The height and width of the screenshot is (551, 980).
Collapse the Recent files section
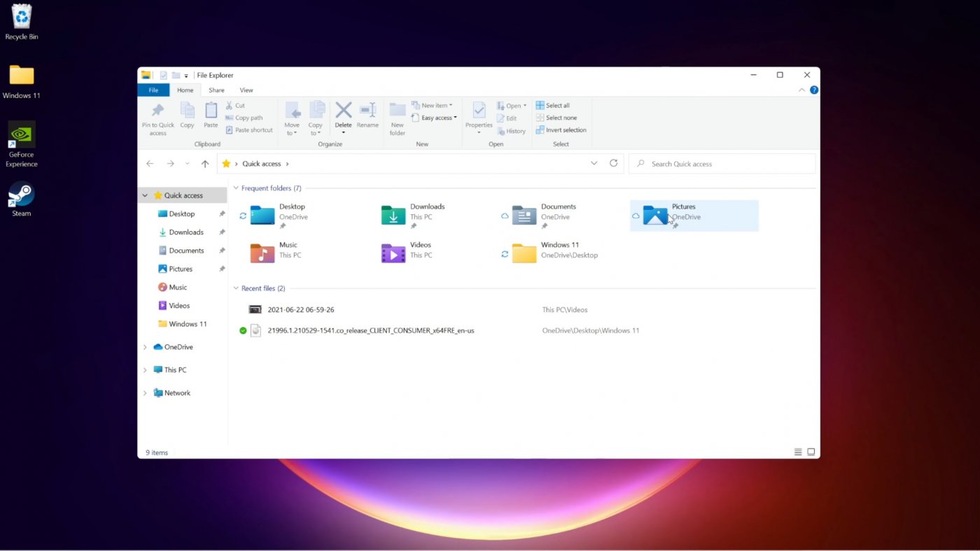click(236, 288)
